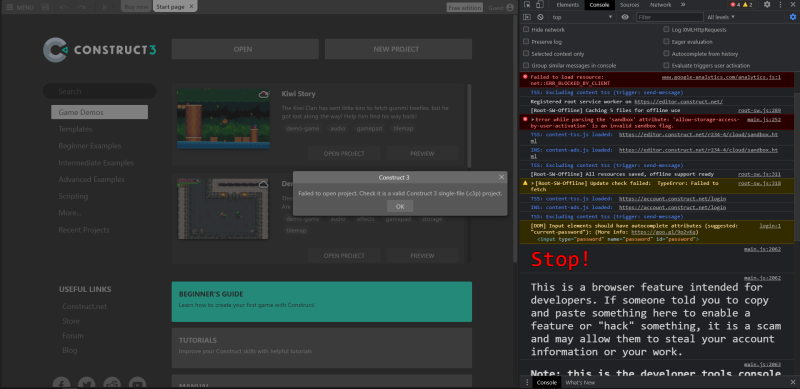Image resolution: width=800 pixels, height=389 pixels.
Task: Click the red error count badge
Action: (x=735, y=5)
